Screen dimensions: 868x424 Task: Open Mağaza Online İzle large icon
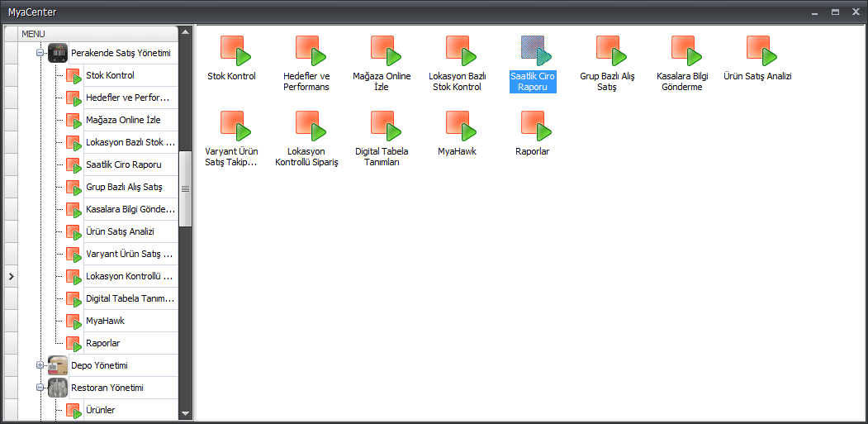387,50
